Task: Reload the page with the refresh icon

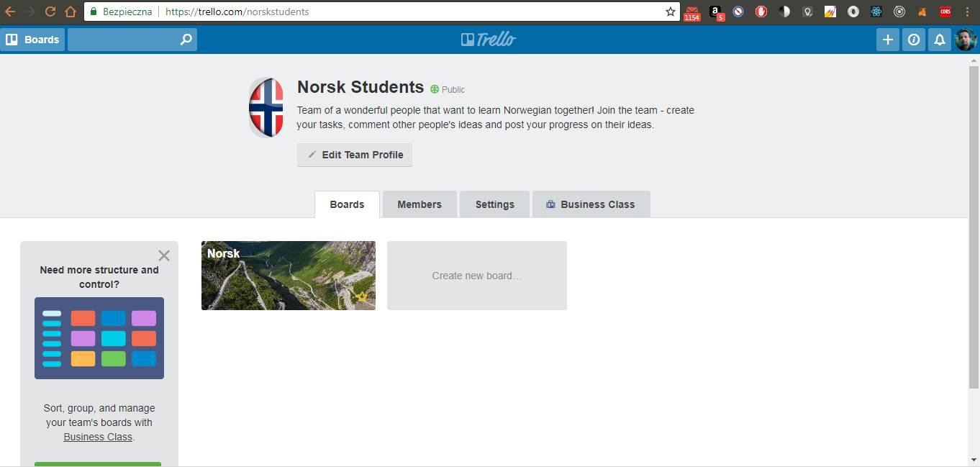Action: click(x=50, y=12)
